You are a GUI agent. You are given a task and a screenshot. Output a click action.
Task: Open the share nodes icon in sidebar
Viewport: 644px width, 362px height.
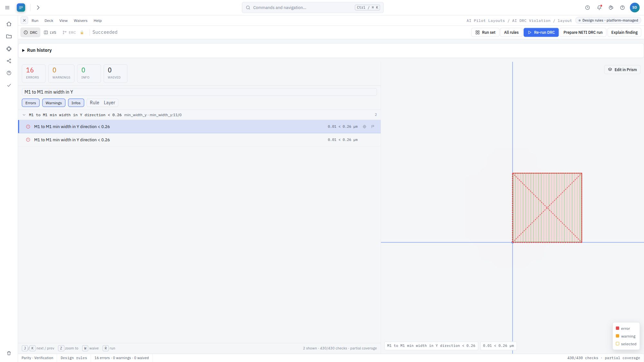pos(9,61)
